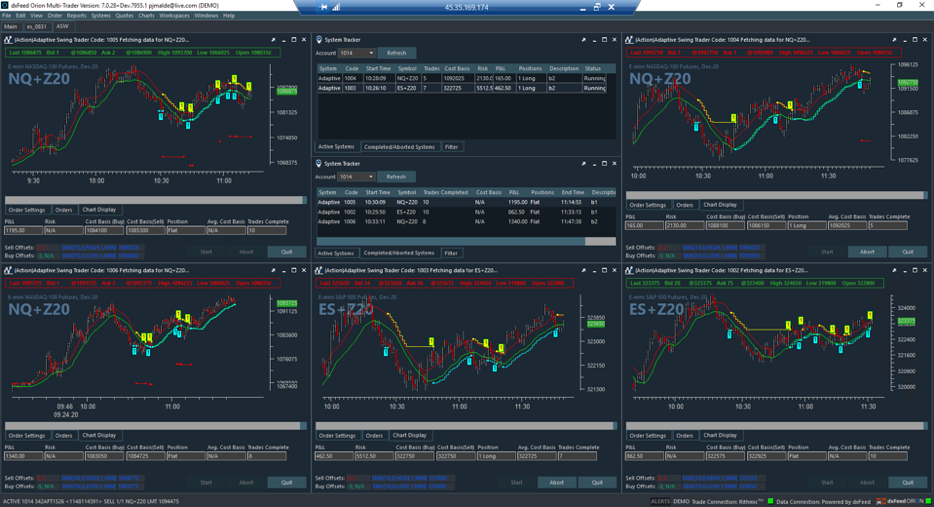
Task: Click horizontal scrollbar in lower System Tracker table
Action: [466, 241]
